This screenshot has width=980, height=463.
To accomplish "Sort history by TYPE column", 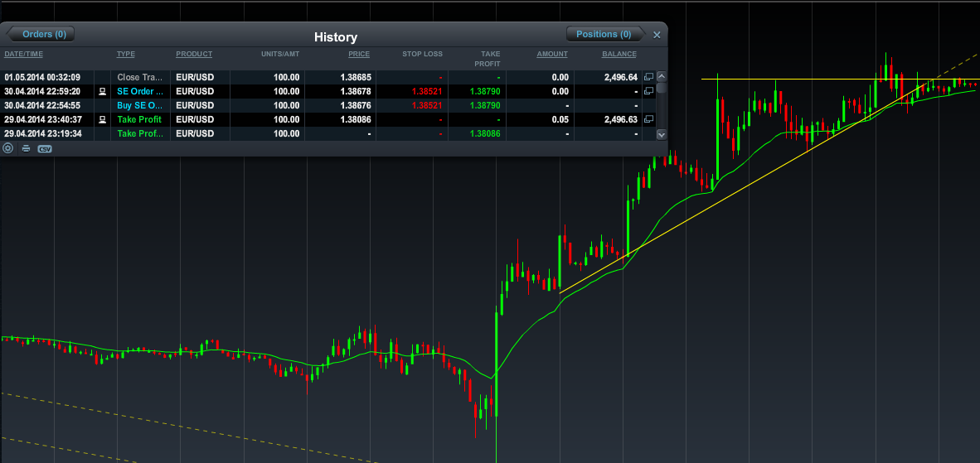I will 126,55.
